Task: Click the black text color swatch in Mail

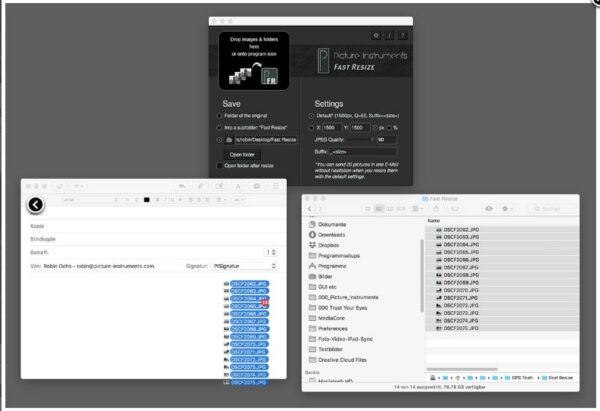Action: [147, 200]
